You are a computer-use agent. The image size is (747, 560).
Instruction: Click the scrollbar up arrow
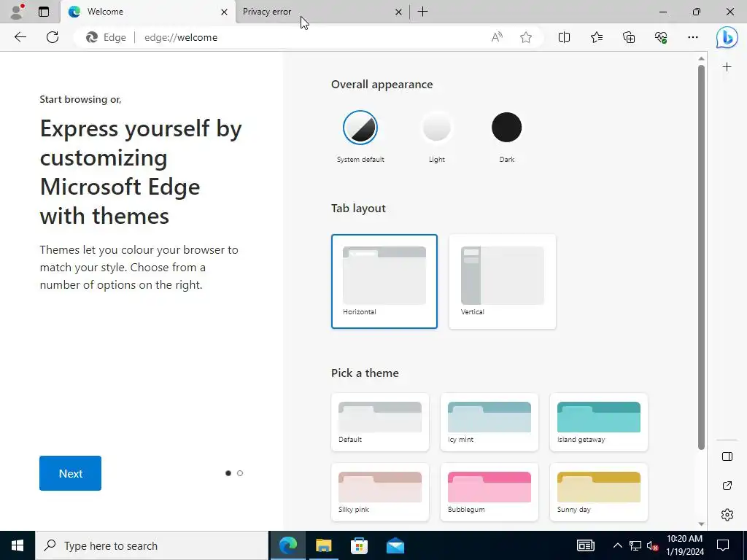[x=701, y=58]
